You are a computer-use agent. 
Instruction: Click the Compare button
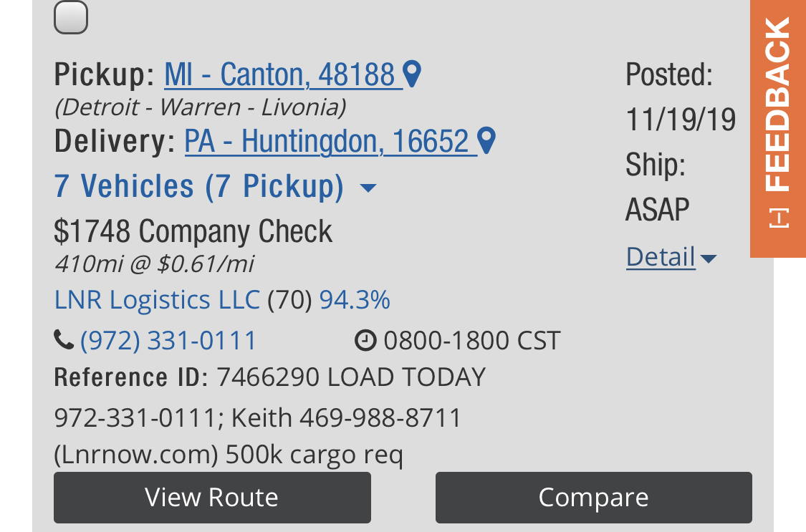(594, 498)
